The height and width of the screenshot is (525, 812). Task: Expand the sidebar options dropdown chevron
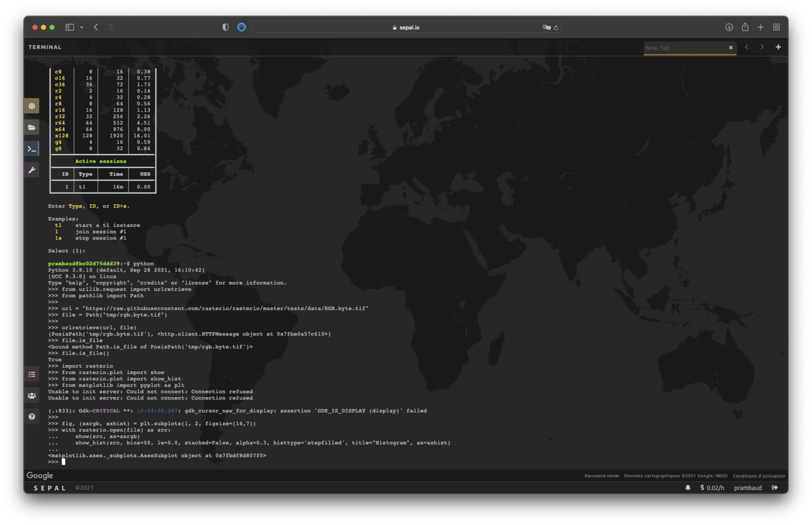tap(82, 27)
